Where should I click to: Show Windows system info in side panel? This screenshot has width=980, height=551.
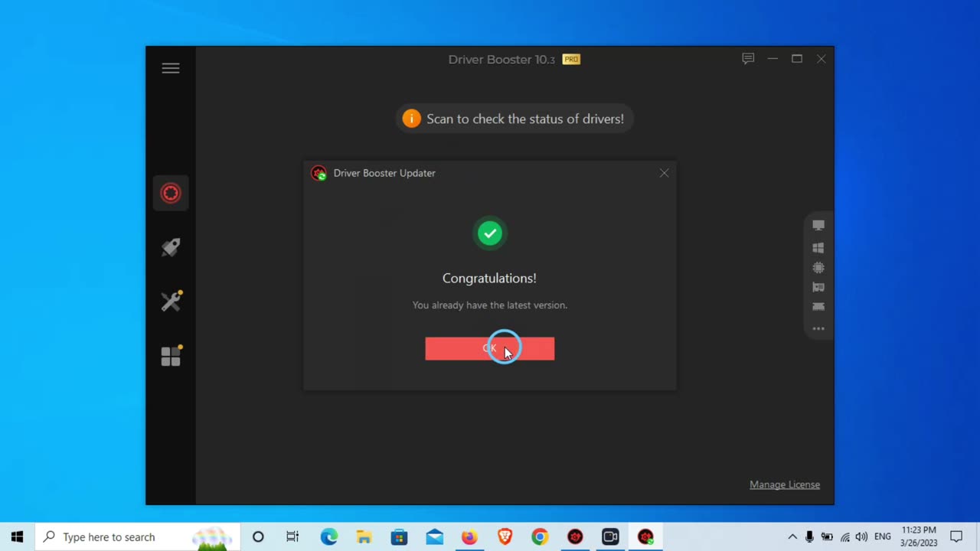(x=818, y=248)
